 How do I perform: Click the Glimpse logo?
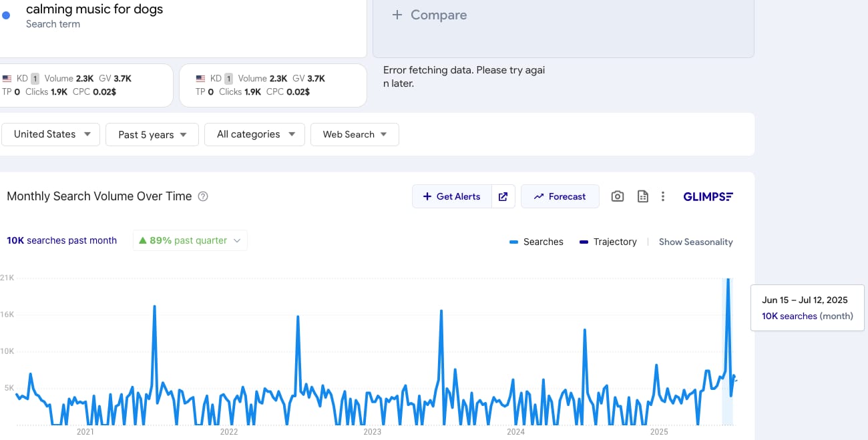click(708, 196)
